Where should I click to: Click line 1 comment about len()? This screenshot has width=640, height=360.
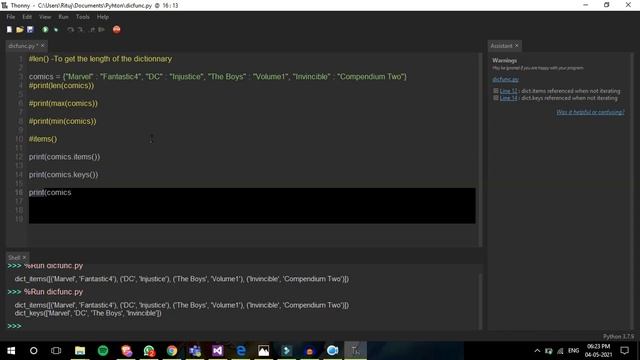100,59
